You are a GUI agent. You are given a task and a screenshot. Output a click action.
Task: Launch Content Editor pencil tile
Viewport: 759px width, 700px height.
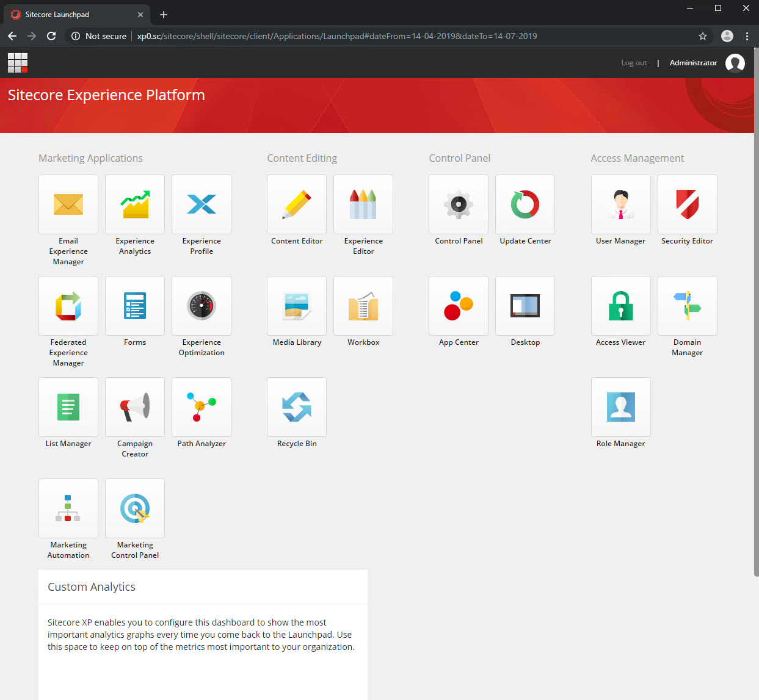[x=297, y=204]
